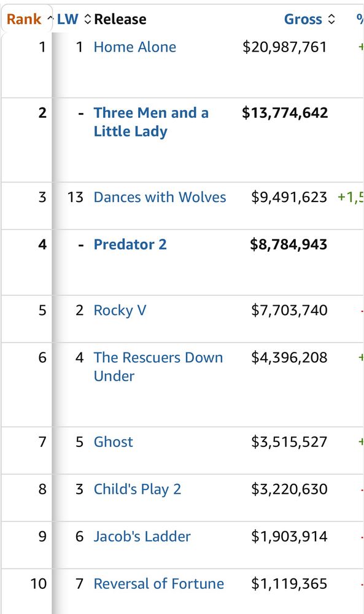Screen dimensions: 364x614
Task: Select Dances with Wolves
Action: pyautogui.click(x=160, y=198)
